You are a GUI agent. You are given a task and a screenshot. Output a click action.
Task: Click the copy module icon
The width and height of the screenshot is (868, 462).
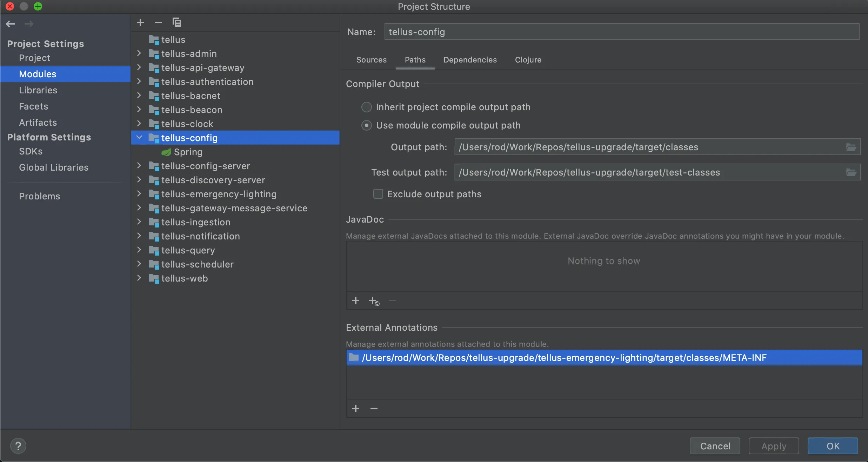(x=177, y=22)
